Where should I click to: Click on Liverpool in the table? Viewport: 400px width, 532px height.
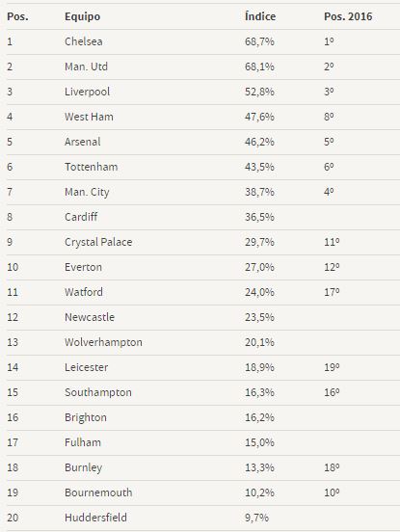(x=87, y=92)
